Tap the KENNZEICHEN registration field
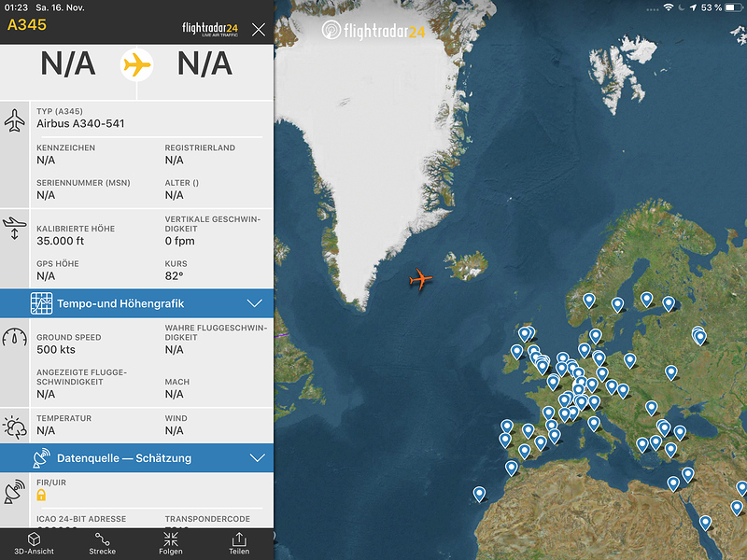 click(65, 154)
